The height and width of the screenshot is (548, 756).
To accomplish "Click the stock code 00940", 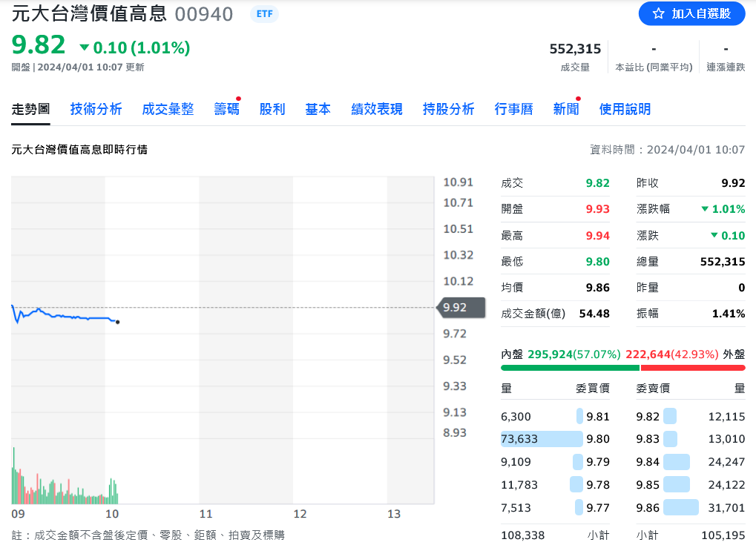I will (203, 14).
